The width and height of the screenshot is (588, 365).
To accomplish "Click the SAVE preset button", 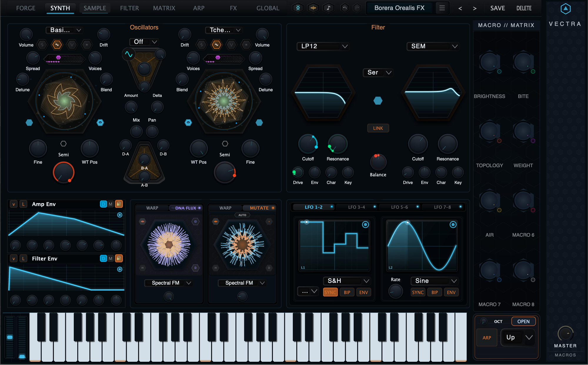I will 497,8.
